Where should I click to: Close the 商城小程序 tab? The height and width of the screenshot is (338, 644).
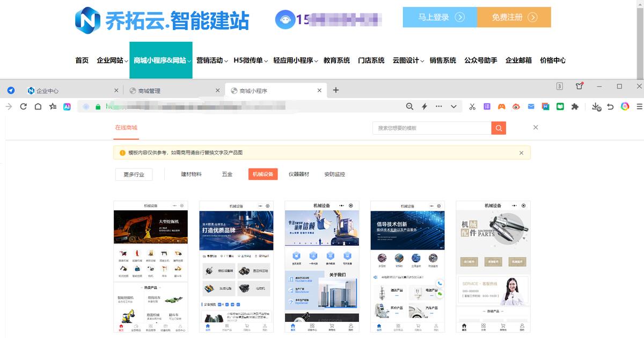(x=319, y=91)
